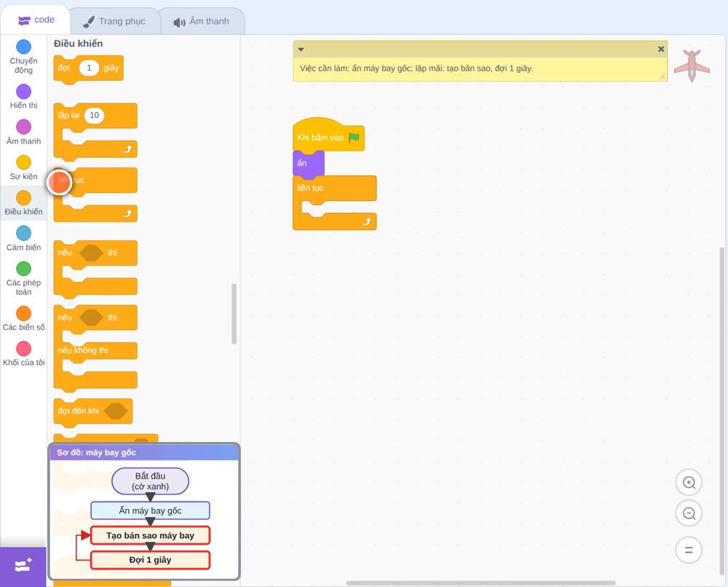Click the add extension button
This screenshot has width=728, height=587.
pyautogui.click(x=23, y=566)
